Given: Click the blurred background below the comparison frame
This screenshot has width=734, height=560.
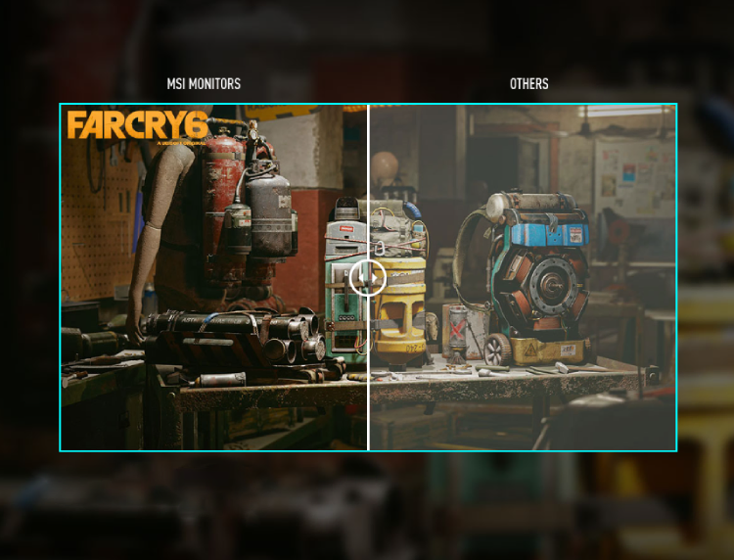Looking at the screenshot, I should click(367, 506).
